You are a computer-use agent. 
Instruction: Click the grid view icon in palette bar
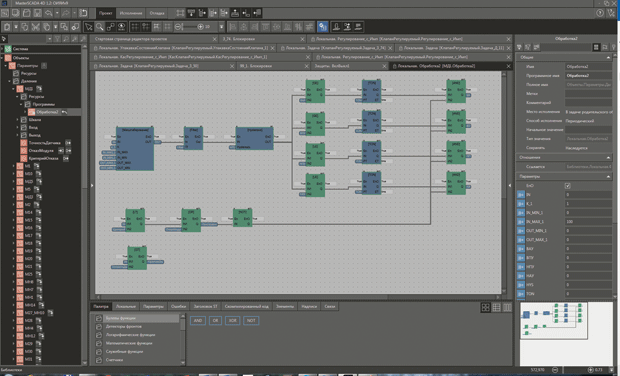tap(486, 307)
